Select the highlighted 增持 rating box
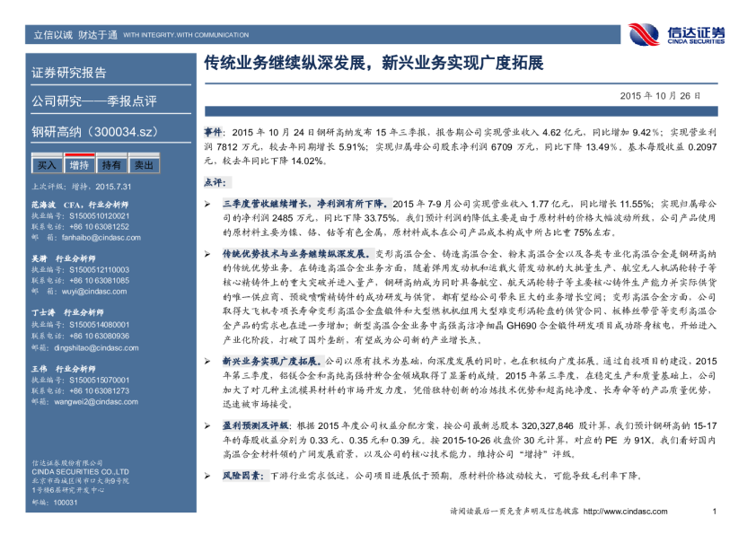 click(79, 165)
